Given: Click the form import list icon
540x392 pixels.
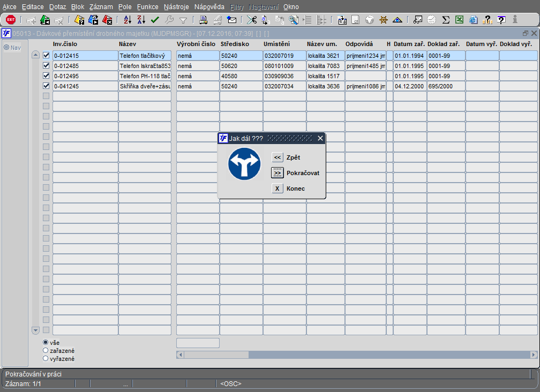Looking at the screenshot, I should (342, 20).
